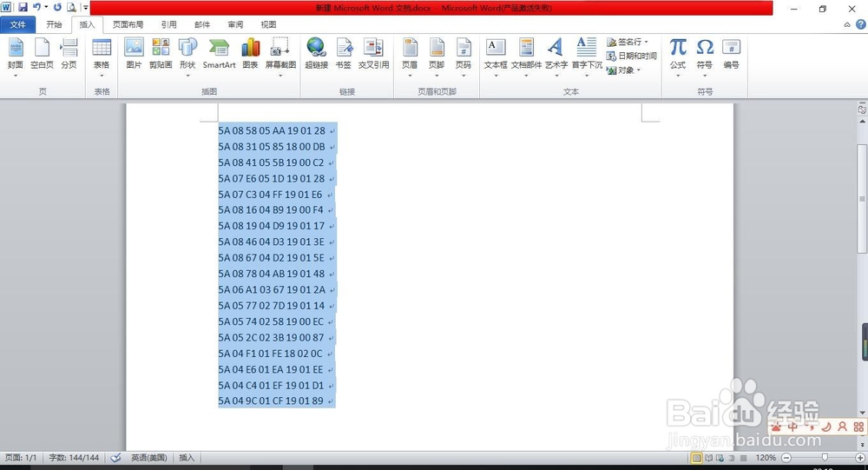Insert a SmartArt graphic

(x=220, y=55)
